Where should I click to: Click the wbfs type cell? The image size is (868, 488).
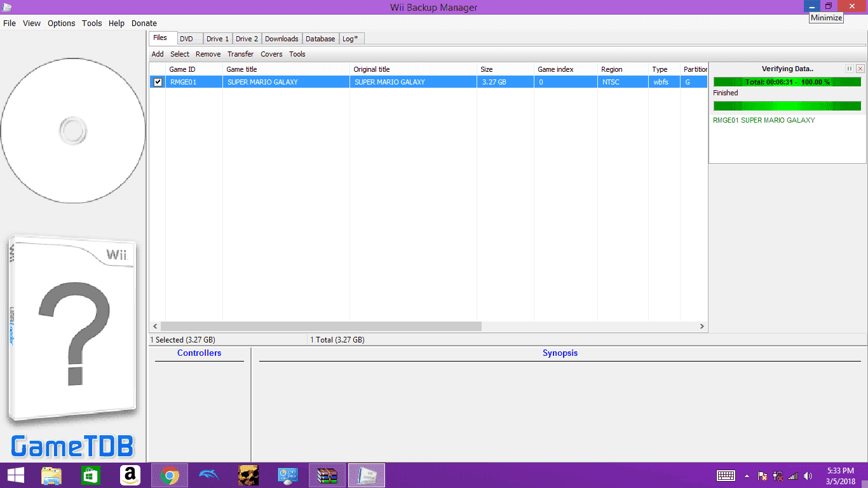click(x=664, y=82)
